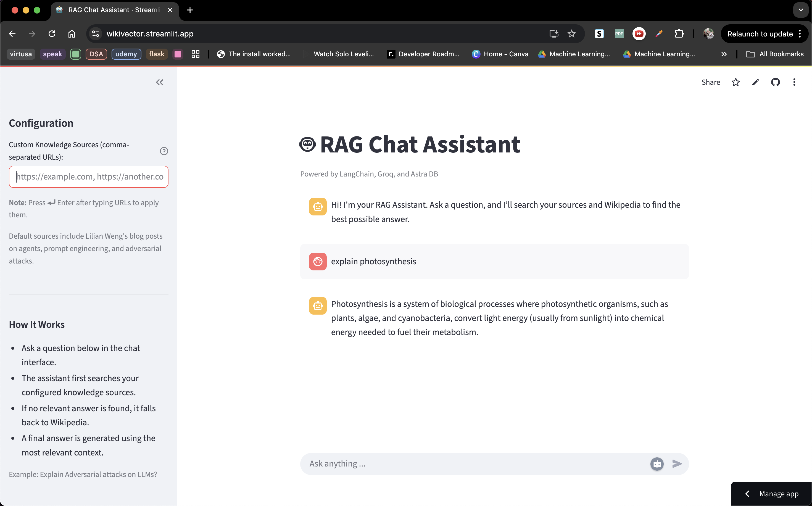Open Home - Canva bookmark
Viewport: 812px width, 506px height.
pos(500,54)
